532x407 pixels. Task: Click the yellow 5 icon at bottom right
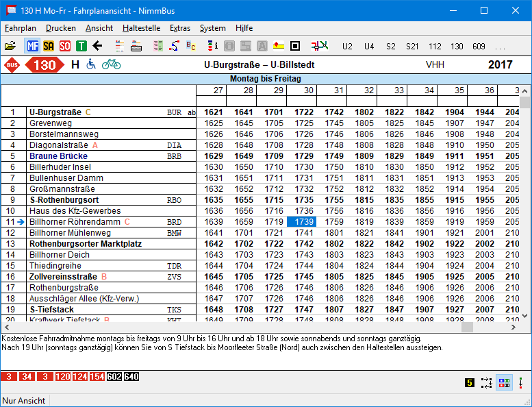point(469,383)
